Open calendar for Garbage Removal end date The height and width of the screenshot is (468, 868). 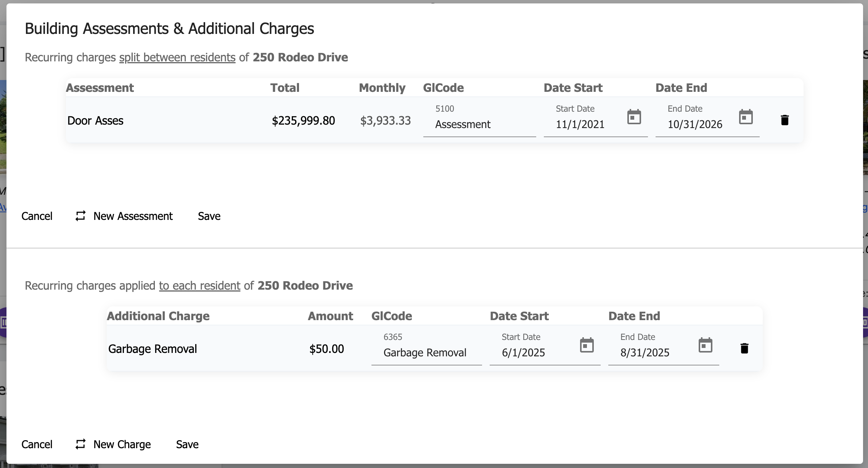705,345
